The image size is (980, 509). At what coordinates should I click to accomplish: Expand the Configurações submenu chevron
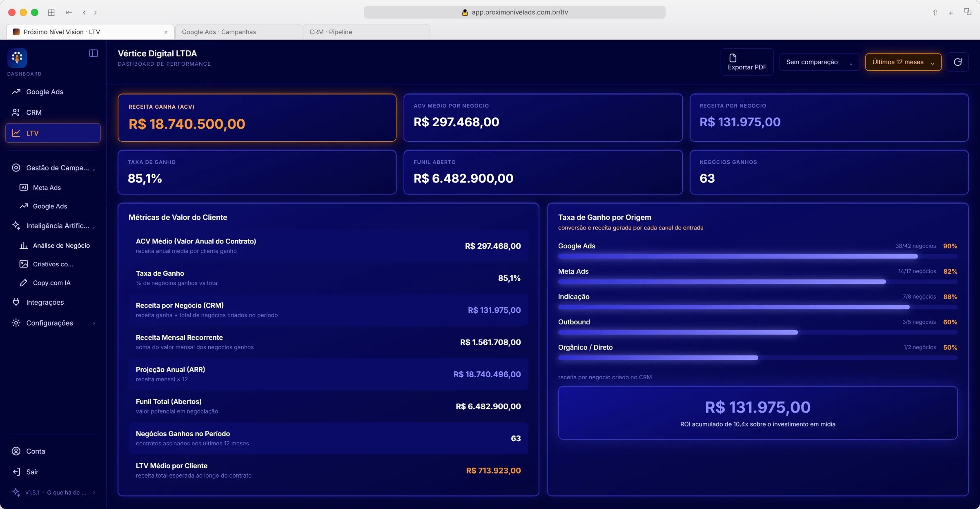pos(94,323)
